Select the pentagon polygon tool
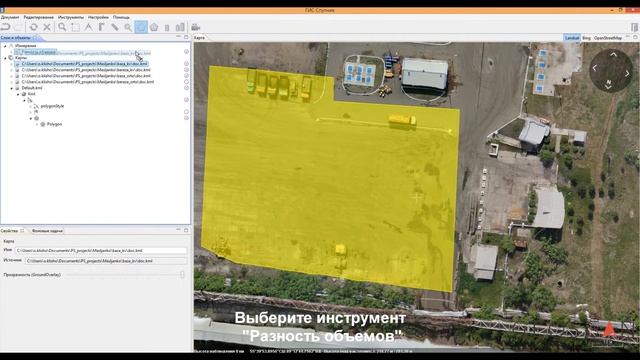 (x=154, y=27)
